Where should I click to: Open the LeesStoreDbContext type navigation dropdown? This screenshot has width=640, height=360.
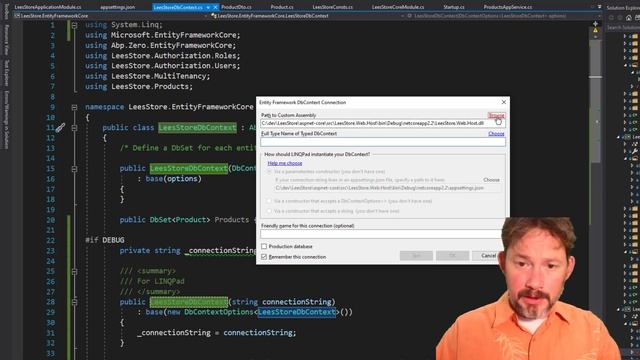pos(402,16)
